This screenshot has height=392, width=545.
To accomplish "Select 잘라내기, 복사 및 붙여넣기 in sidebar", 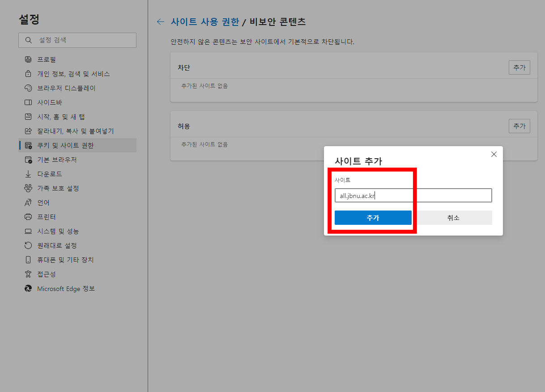I will tap(74, 131).
